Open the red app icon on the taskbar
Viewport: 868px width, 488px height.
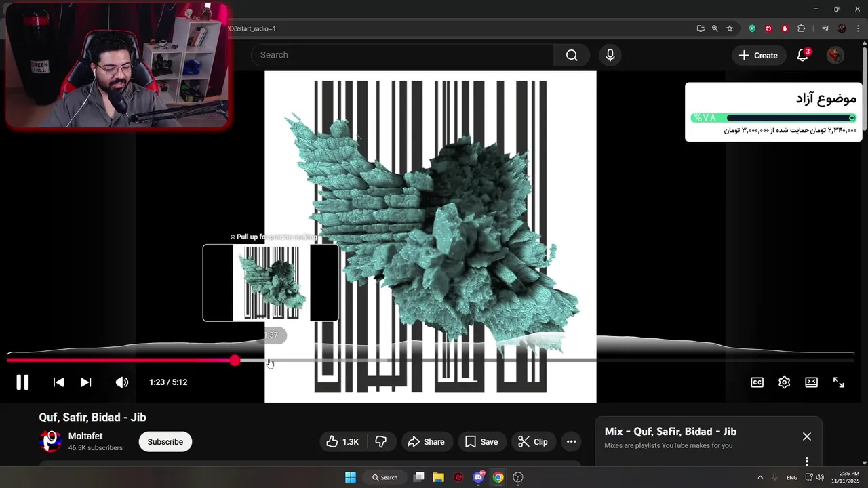(458, 477)
